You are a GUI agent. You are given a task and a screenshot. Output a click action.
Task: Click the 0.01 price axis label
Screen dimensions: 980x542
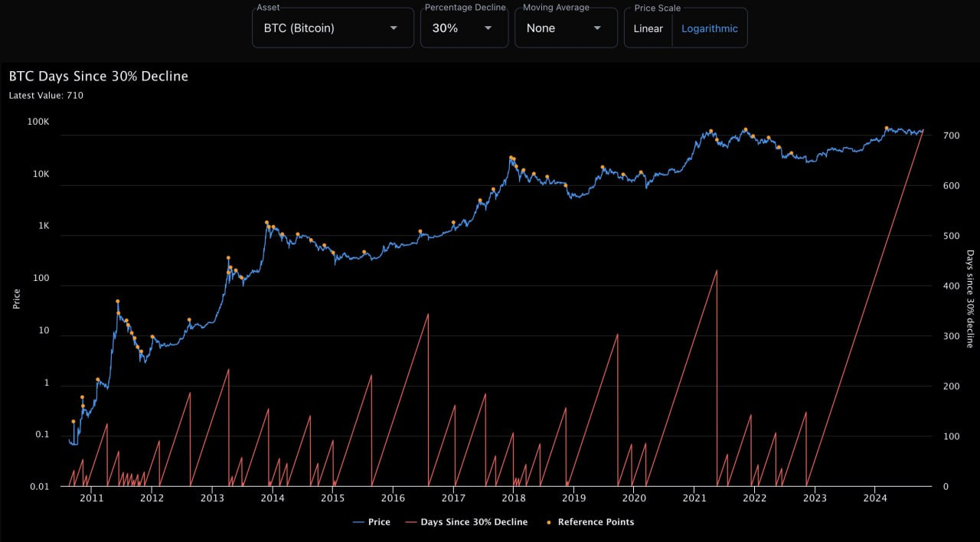(40, 487)
